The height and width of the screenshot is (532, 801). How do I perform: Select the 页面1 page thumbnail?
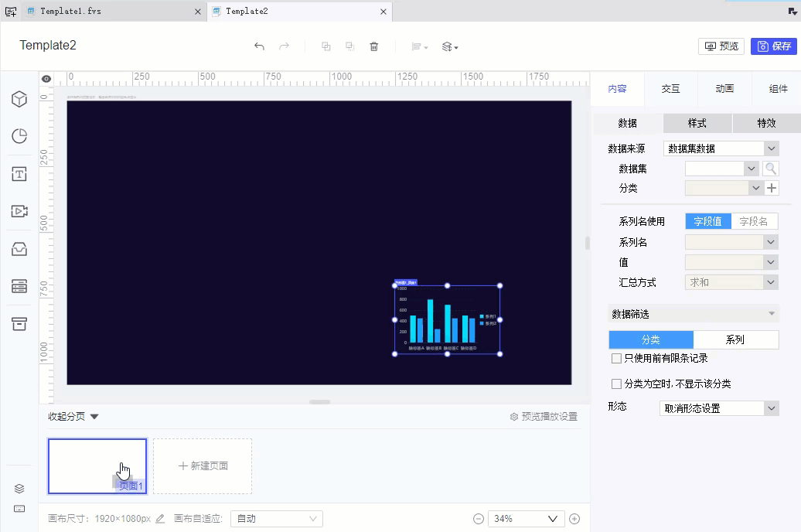[97, 466]
